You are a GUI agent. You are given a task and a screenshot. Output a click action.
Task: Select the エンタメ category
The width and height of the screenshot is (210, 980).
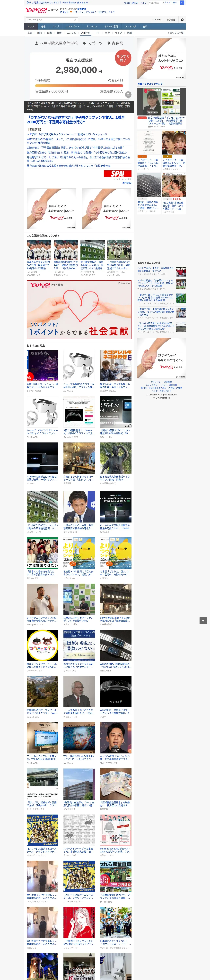point(71,33)
